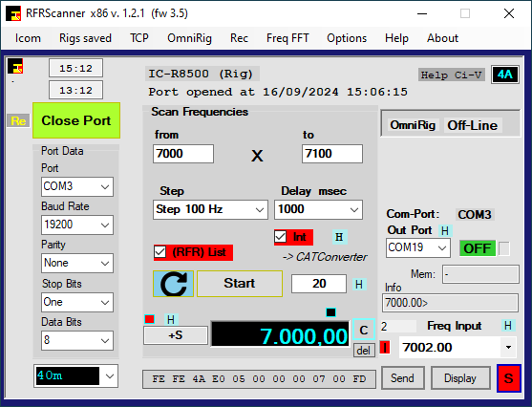Click the 4A address indicator
This screenshot has width=532, height=407.
point(505,75)
